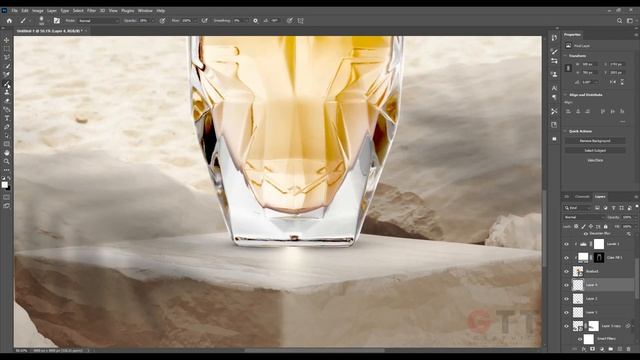Open layer filter Kind dropdown
The height and width of the screenshot is (360, 640).
578,208
